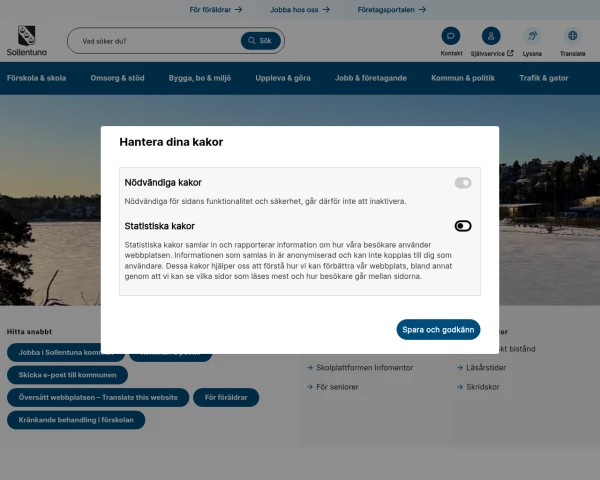Click the Hantera dina kakor heading
The image size is (600, 480).
click(171, 142)
